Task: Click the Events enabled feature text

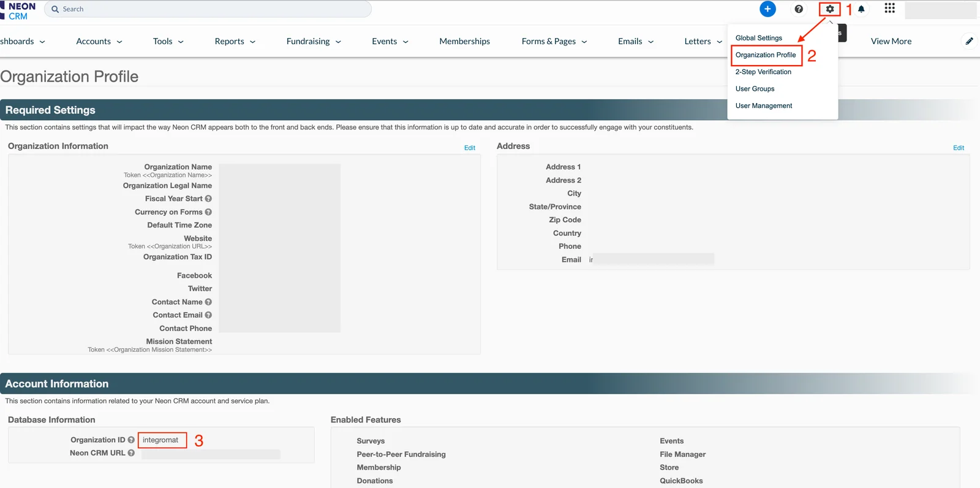Action: point(671,441)
